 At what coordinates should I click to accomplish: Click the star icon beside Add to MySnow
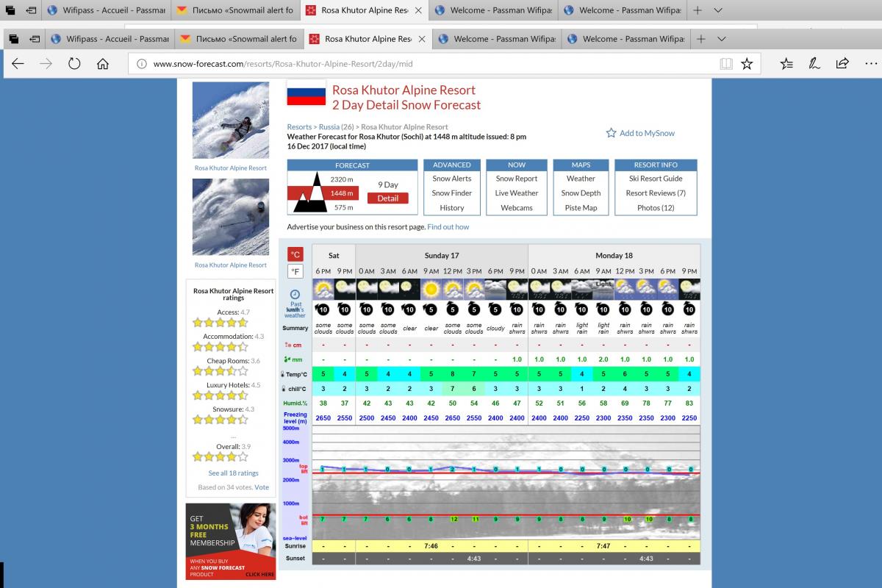coord(611,133)
